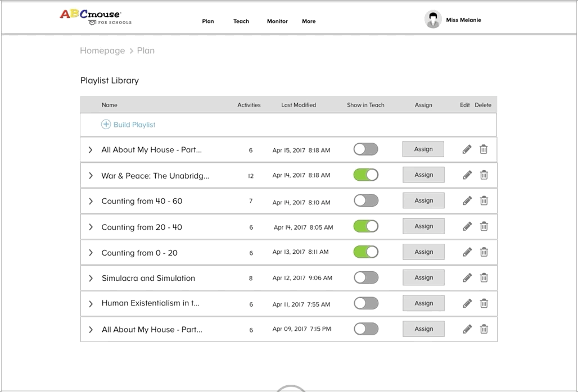The image size is (578, 392).
Task: Expand the War & Peace playlist row
Action: click(x=91, y=176)
